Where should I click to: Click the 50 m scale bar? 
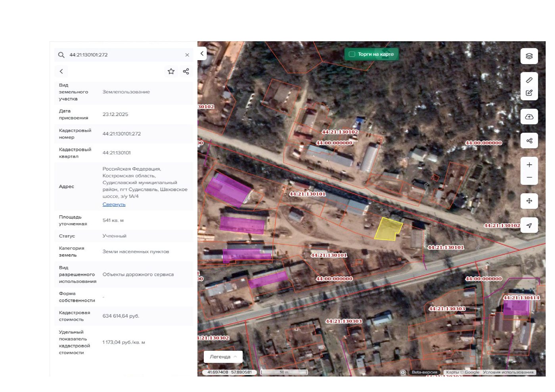click(284, 372)
